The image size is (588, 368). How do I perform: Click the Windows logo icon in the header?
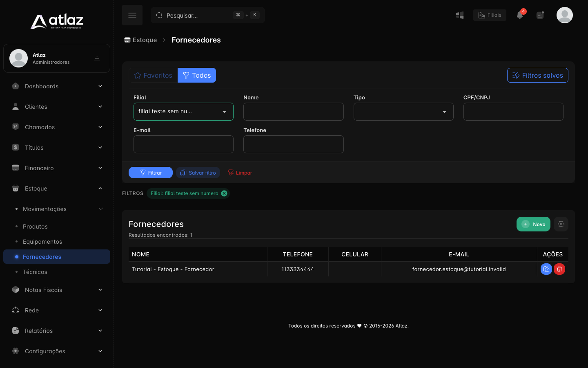click(460, 15)
